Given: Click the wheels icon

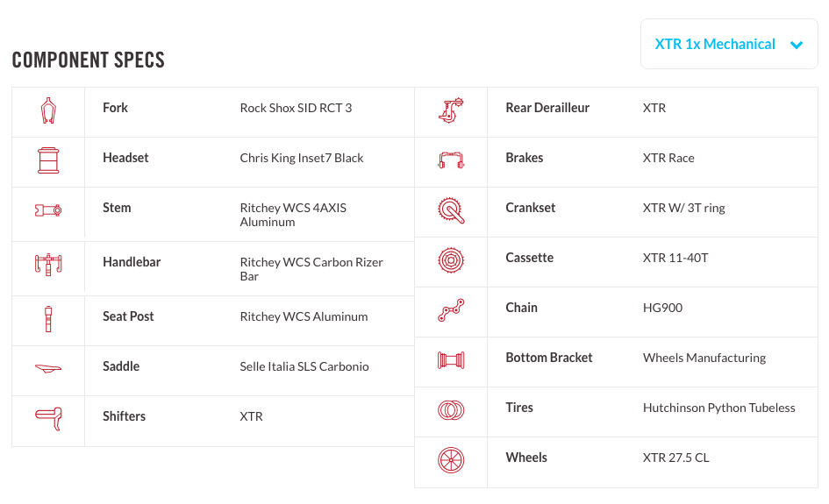Looking at the screenshot, I should tap(451, 460).
